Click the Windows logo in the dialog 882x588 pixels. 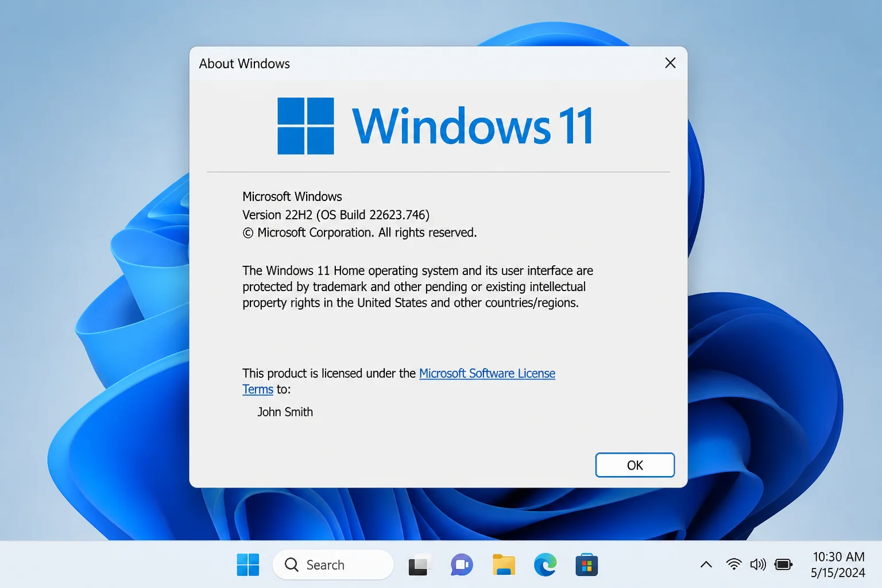(305, 126)
